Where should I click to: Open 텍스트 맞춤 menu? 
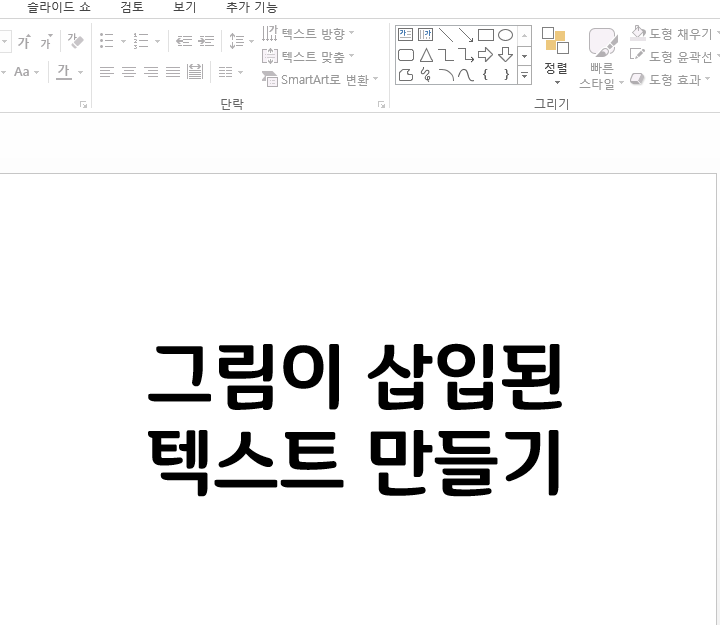click(x=308, y=56)
